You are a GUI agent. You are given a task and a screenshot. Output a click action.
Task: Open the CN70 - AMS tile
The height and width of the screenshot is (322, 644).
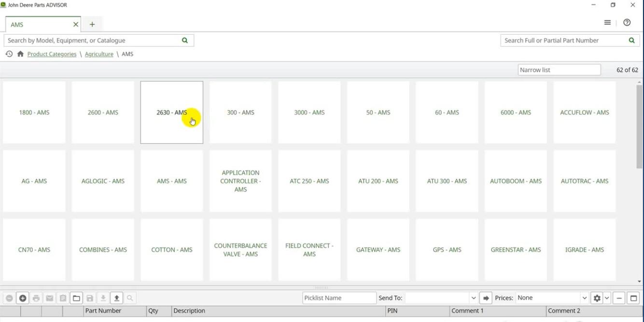click(x=34, y=250)
